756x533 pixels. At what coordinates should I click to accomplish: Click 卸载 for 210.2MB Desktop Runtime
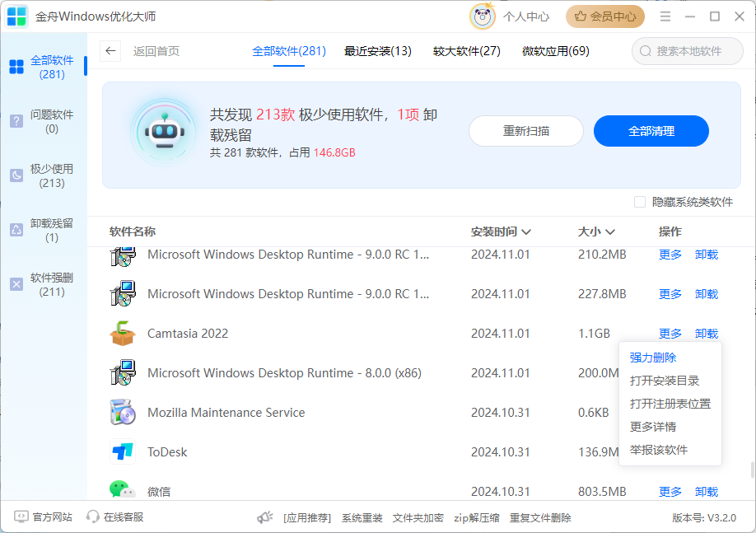click(707, 255)
